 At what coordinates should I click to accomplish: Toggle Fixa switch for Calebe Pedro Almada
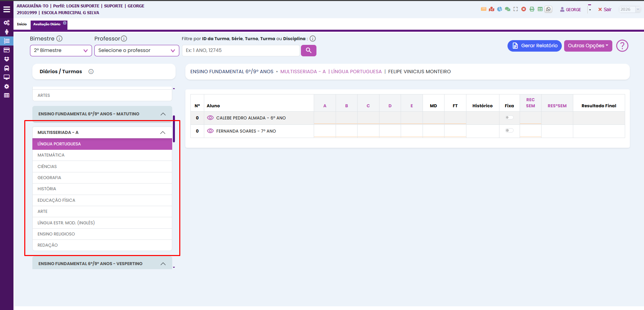click(x=509, y=118)
